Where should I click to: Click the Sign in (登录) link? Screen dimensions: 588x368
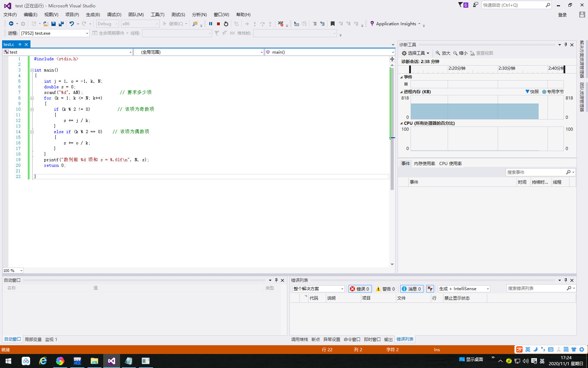point(562,15)
